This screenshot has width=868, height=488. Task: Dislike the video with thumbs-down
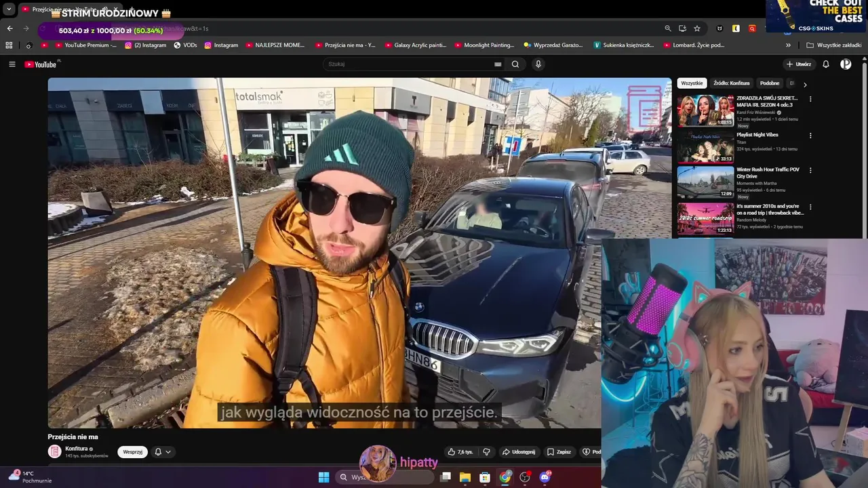[486, 452]
